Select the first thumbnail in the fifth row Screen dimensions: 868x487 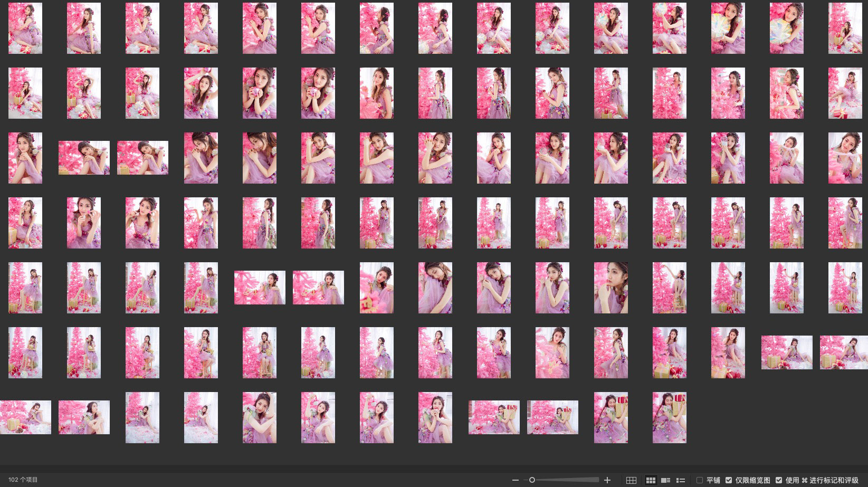tap(25, 288)
